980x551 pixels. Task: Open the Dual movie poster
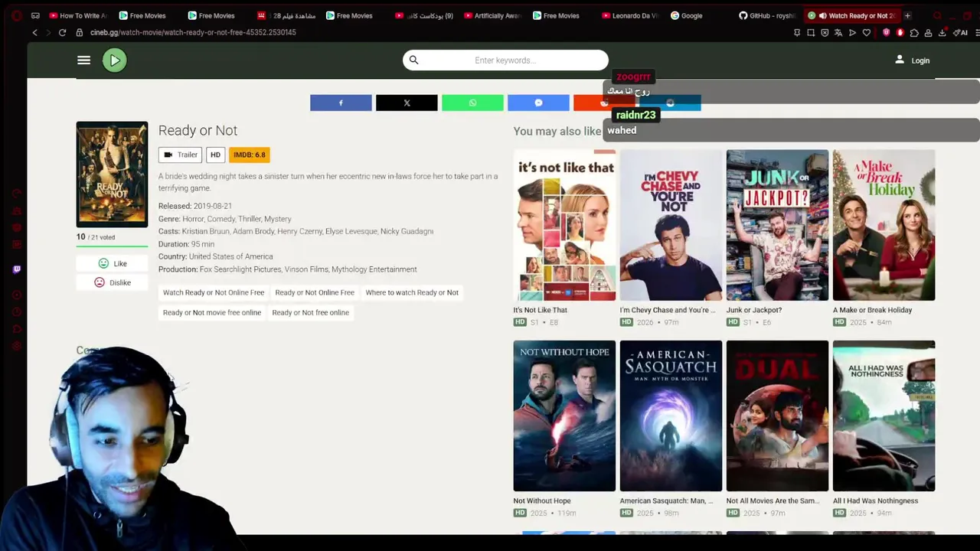coord(777,416)
